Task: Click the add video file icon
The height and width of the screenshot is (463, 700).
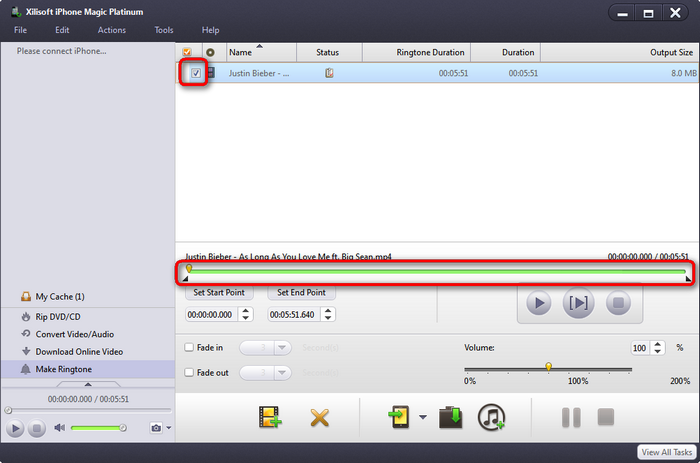Action: tap(267, 417)
